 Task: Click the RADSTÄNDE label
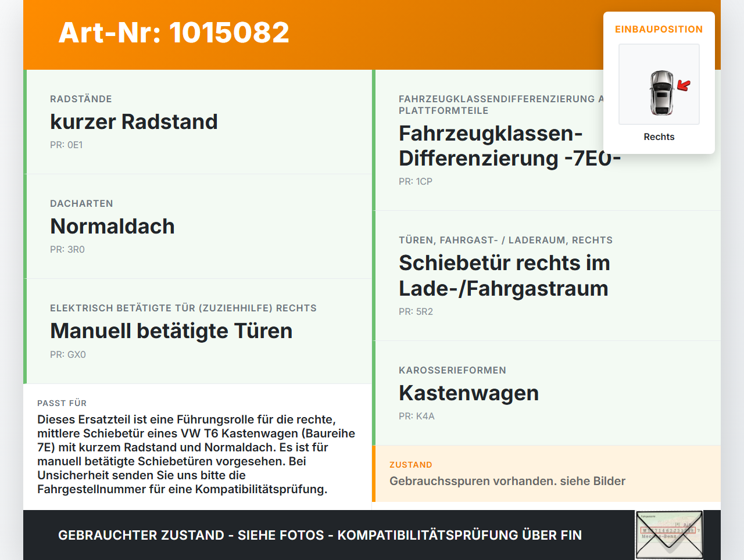pyautogui.click(x=81, y=99)
